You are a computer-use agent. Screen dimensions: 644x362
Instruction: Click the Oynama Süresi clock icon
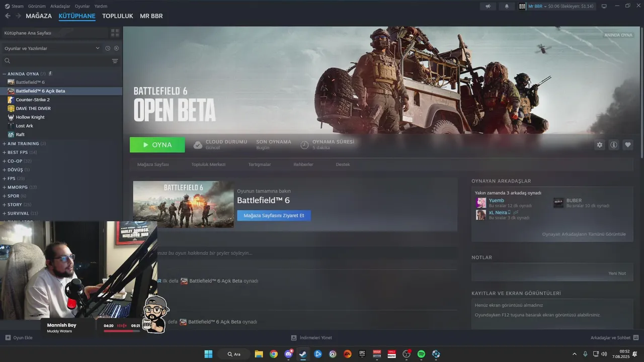click(x=304, y=145)
